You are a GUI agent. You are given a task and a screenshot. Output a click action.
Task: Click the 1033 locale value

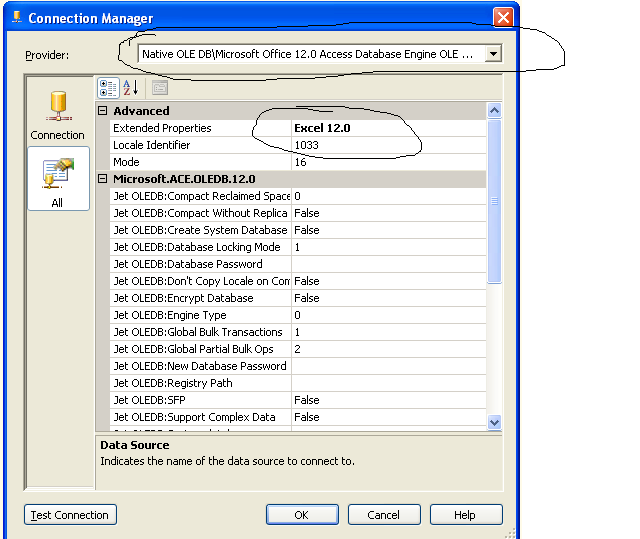point(389,145)
